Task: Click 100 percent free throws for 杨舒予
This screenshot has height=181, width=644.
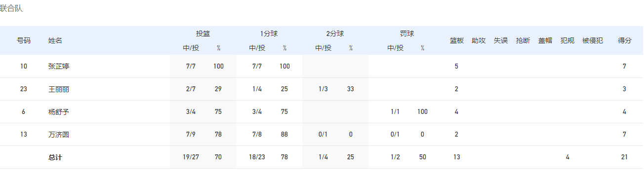Action: click(422, 111)
